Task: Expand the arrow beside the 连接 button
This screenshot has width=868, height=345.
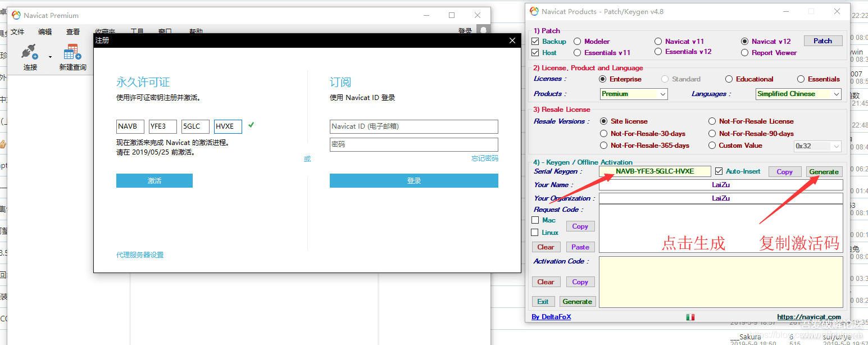Action: click(x=50, y=57)
